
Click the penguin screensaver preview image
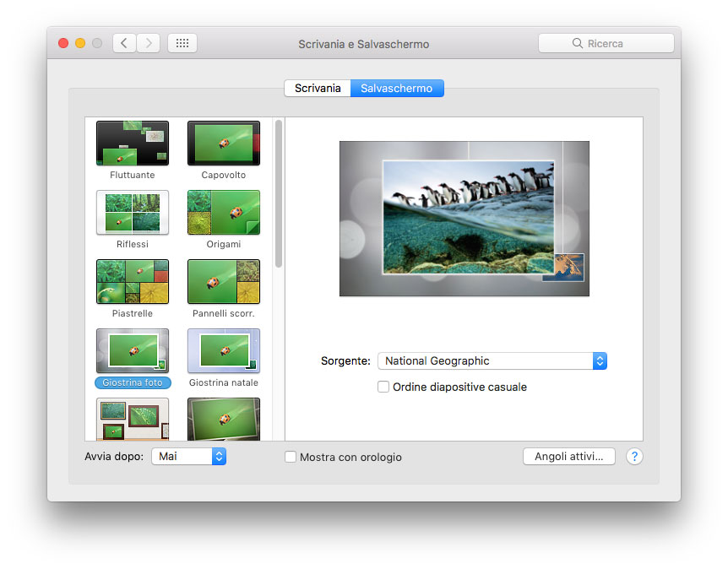[x=465, y=219]
